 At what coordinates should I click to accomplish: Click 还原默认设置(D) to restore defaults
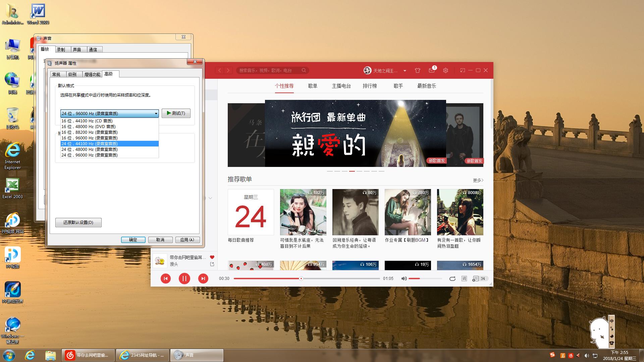(78, 222)
